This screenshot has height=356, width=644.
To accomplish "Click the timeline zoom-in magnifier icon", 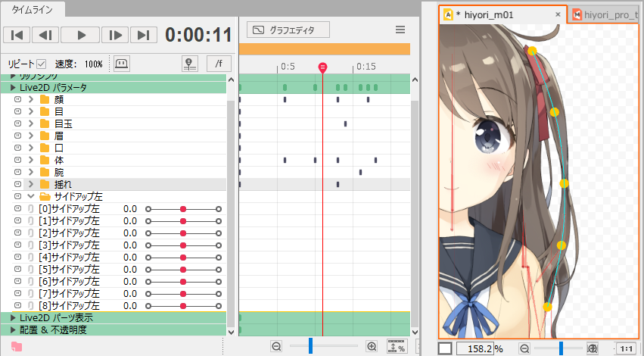I will coord(372,346).
